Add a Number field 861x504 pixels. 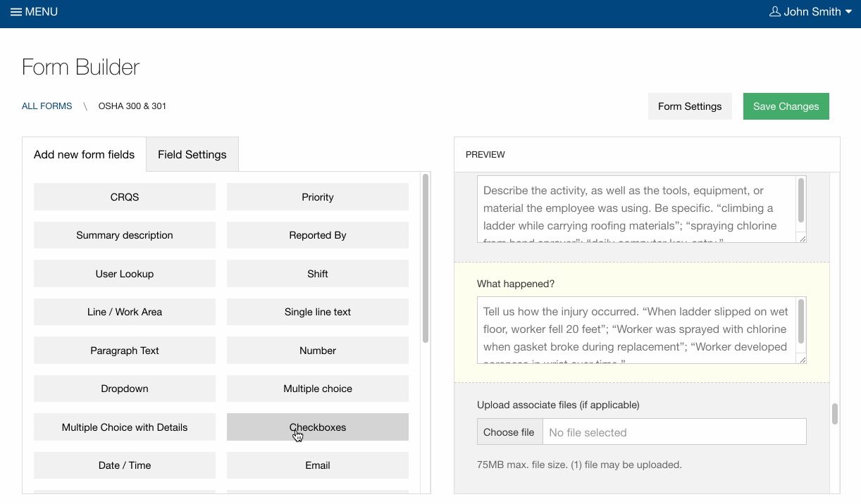(x=318, y=351)
